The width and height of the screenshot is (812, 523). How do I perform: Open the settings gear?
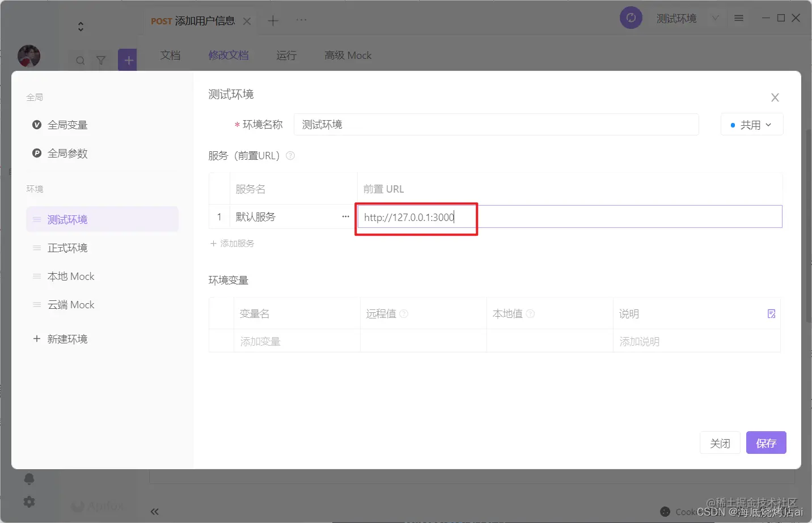click(29, 501)
